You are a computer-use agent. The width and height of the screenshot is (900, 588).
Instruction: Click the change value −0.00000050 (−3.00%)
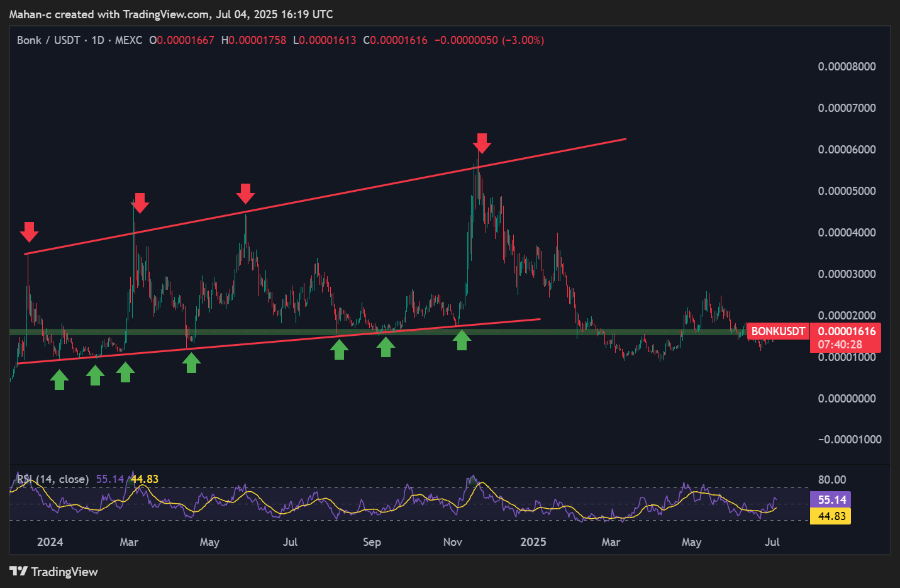tap(489, 40)
